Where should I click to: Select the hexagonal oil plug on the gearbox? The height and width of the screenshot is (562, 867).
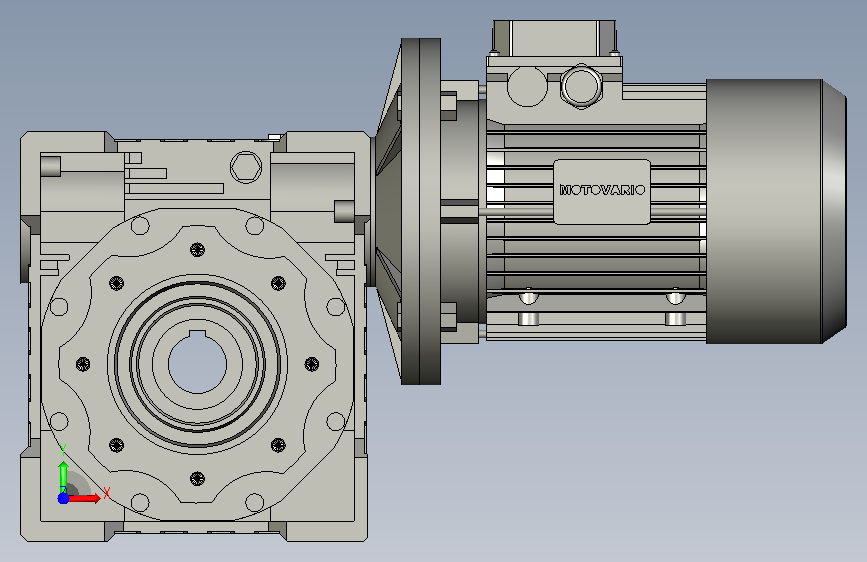click(x=246, y=167)
